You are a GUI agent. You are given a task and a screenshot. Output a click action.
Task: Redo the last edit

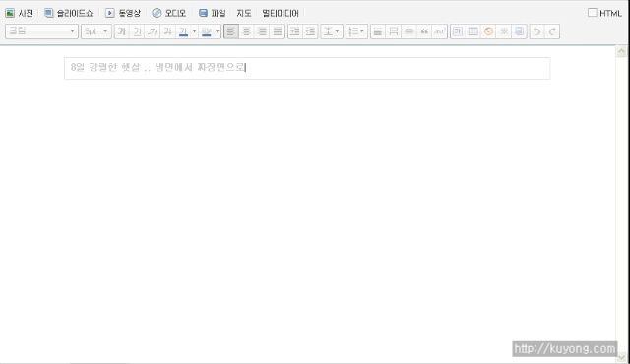(x=552, y=31)
